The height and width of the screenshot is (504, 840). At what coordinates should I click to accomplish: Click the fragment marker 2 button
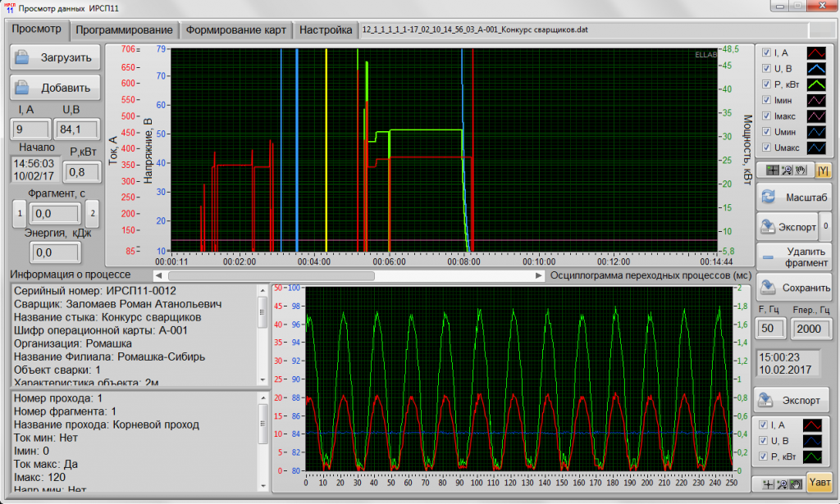92,213
